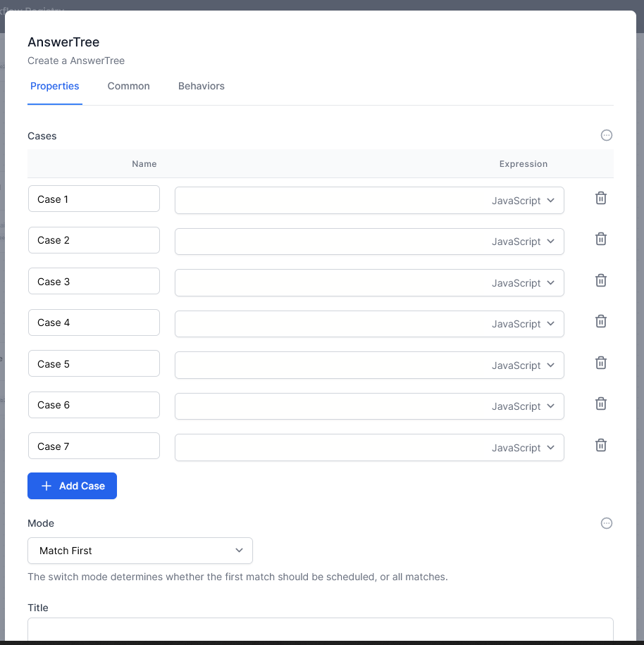The width and height of the screenshot is (644, 645).
Task: Open the Mode section options ellipsis
Action: pos(607,523)
